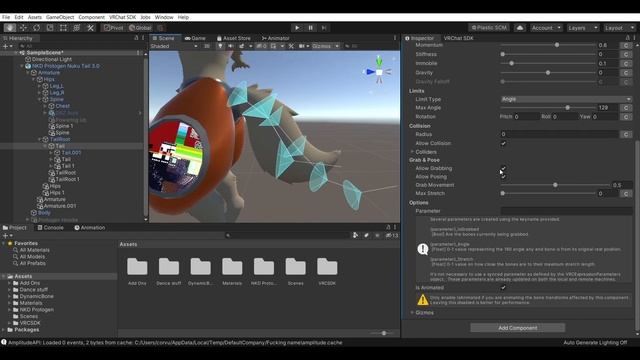This screenshot has height=360, width=640.
Task: Expand the Tail.001 tree item
Action: (51, 153)
